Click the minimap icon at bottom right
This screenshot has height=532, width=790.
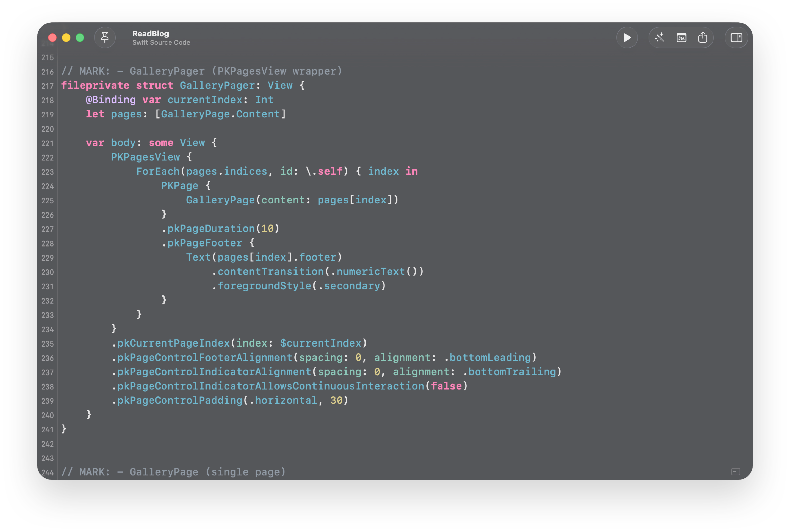coord(735,472)
